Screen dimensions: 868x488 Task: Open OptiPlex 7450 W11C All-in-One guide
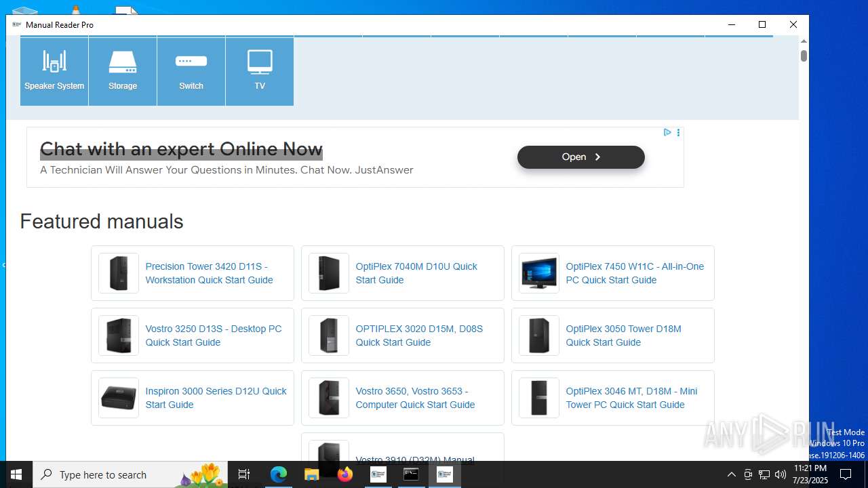coord(635,273)
